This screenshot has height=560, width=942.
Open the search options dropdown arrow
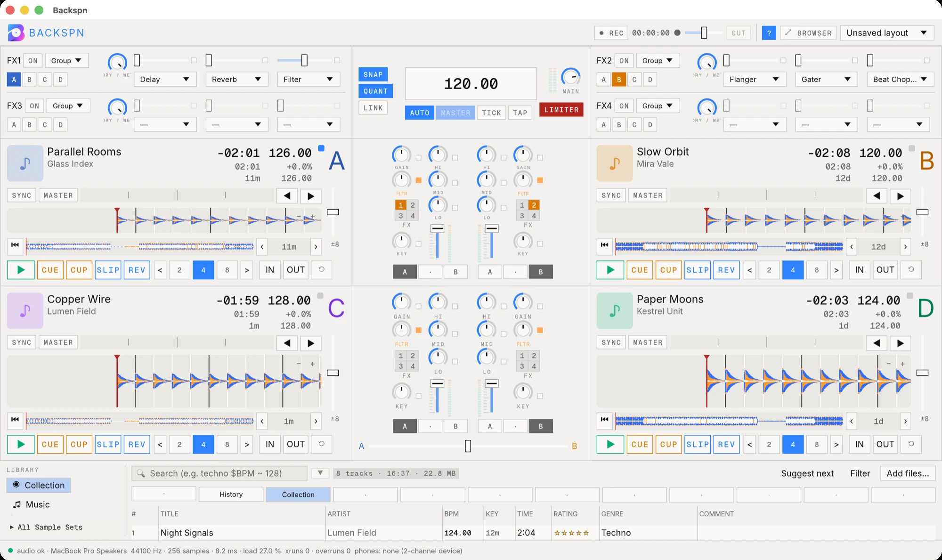click(320, 473)
